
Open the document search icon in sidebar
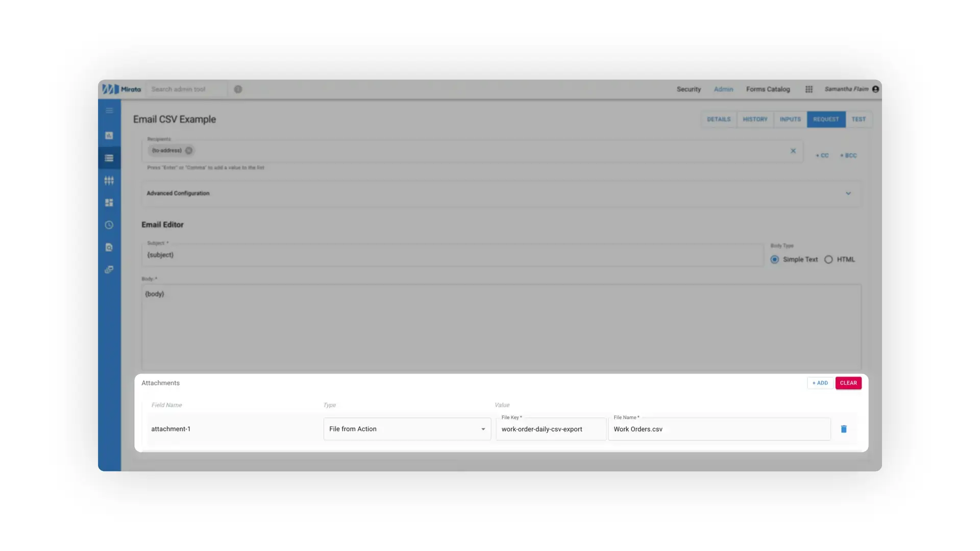tap(109, 247)
